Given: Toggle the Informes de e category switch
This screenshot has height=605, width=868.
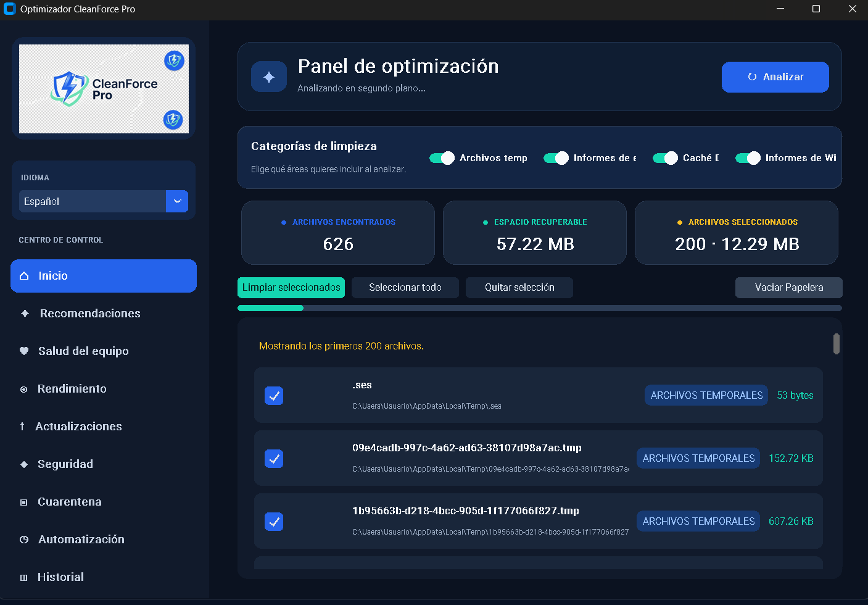Looking at the screenshot, I should point(556,158).
